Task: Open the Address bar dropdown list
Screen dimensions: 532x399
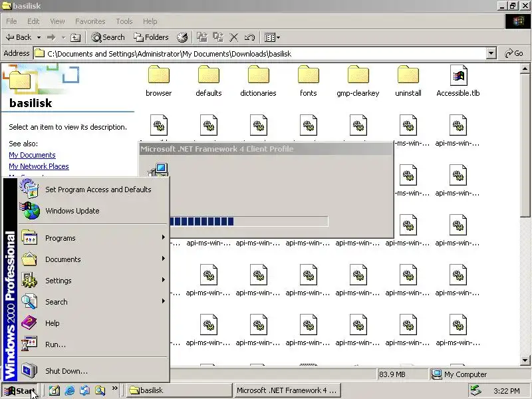Action: 491,53
